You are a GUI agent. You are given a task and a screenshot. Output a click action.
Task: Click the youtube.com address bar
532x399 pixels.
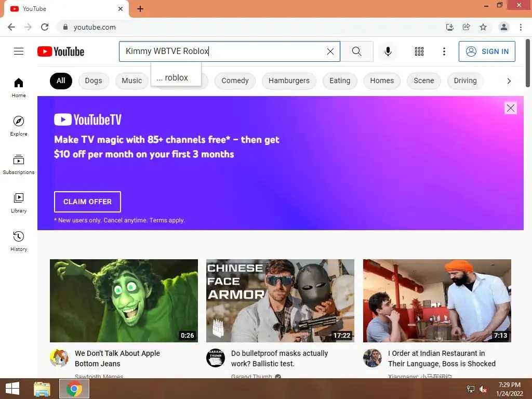point(251,27)
